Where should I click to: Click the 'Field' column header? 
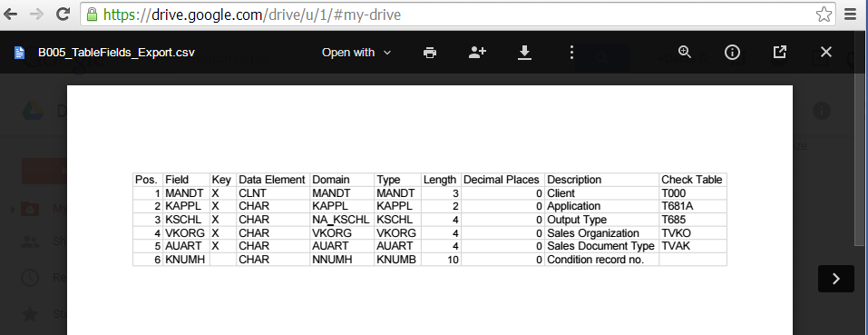coord(186,180)
